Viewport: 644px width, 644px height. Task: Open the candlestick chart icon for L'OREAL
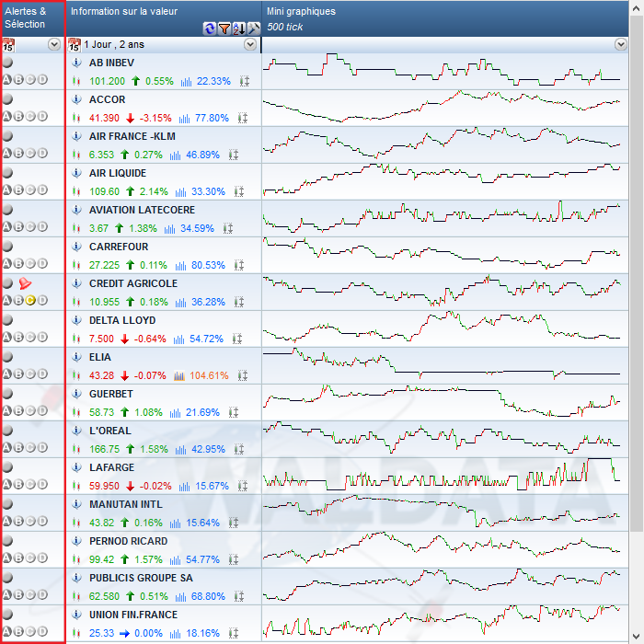[x=76, y=449]
